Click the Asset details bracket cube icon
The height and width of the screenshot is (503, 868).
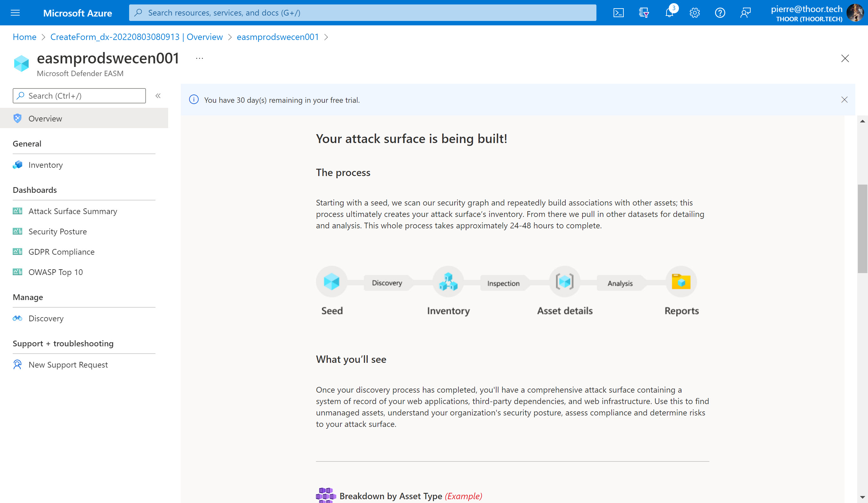564,282
